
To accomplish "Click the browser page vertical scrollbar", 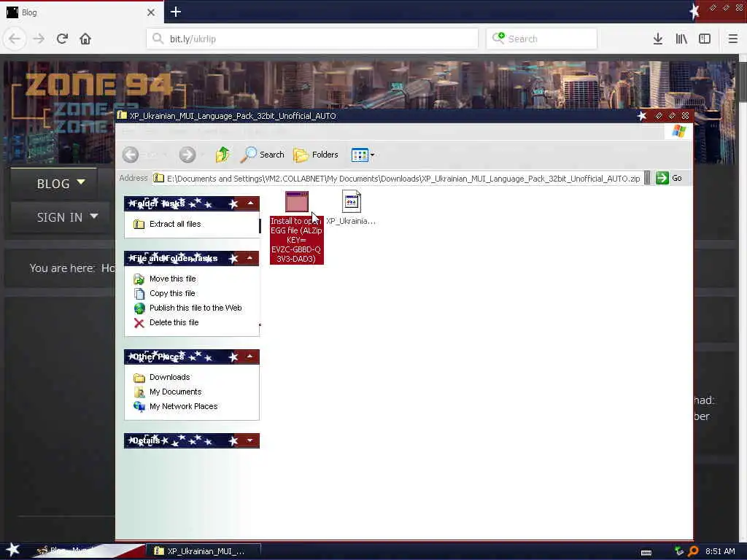I will (742, 81).
